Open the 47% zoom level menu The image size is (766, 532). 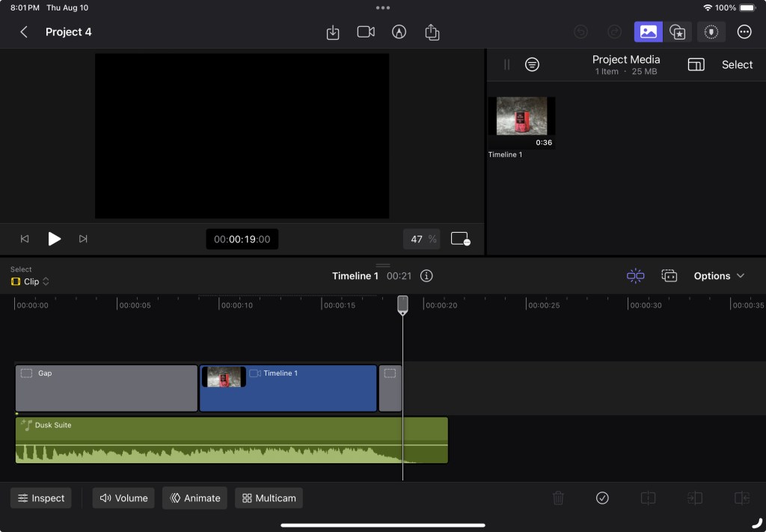tap(422, 239)
